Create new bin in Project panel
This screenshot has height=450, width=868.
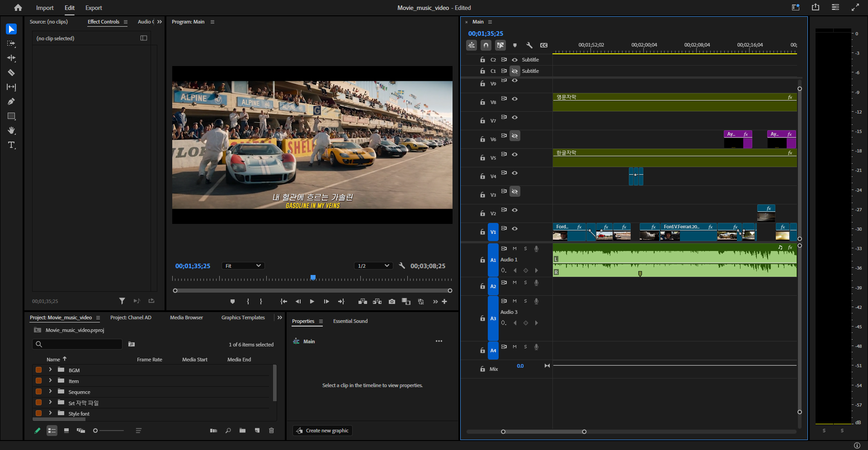243,431
